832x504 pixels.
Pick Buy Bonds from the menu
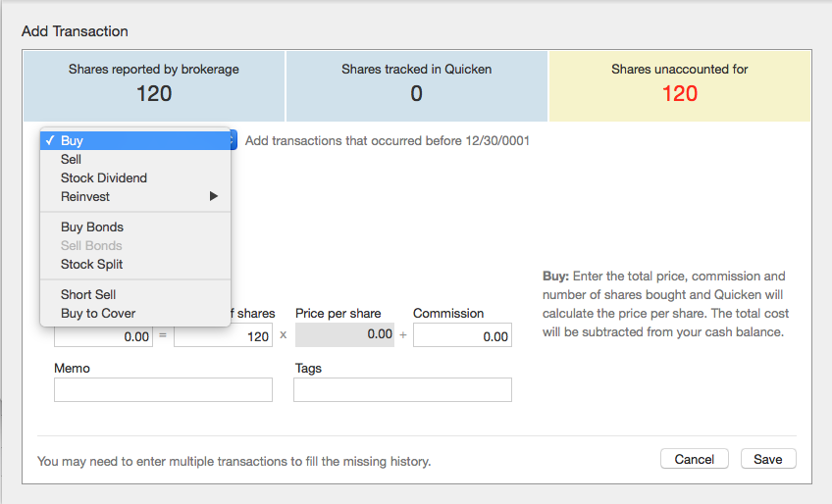[x=91, y=227]
